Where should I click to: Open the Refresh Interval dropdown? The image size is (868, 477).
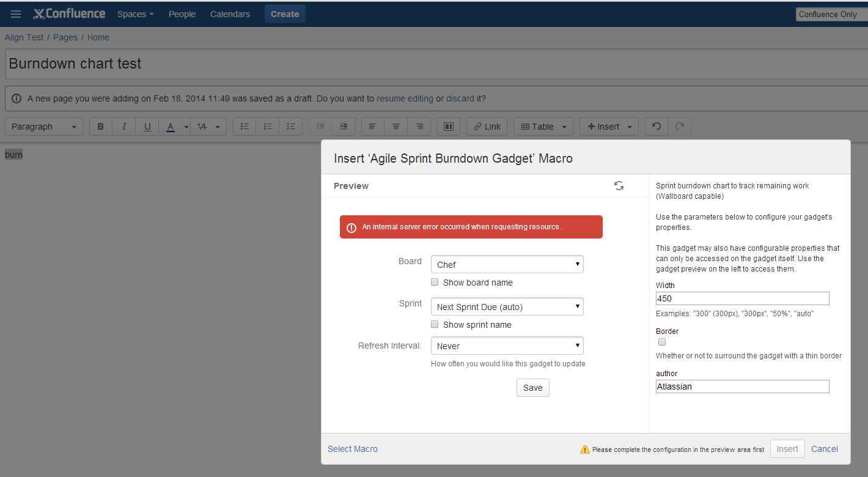pos(507,346)
